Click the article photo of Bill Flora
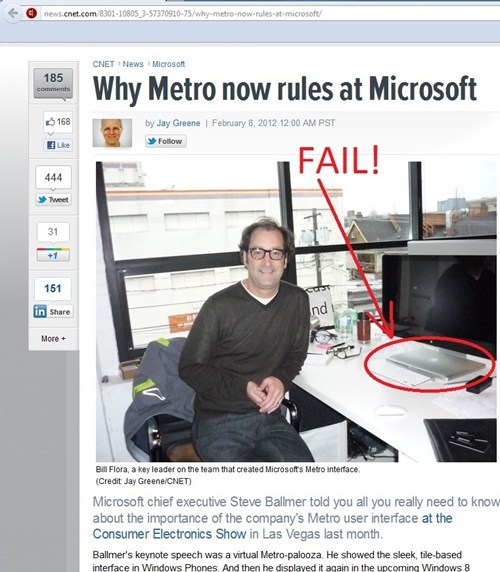Screen dimensions: 500x572 (296, 312)
